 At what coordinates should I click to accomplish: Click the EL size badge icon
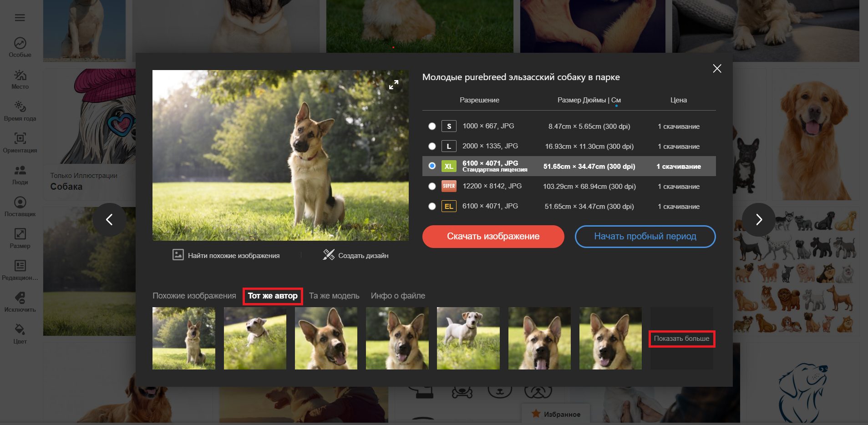pos(449,207)
